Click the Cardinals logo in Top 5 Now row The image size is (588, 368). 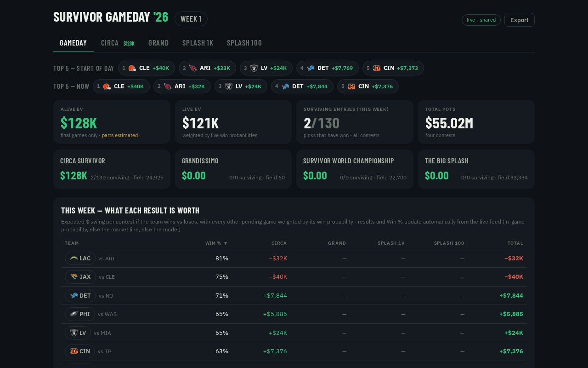(x=168, y=86)
